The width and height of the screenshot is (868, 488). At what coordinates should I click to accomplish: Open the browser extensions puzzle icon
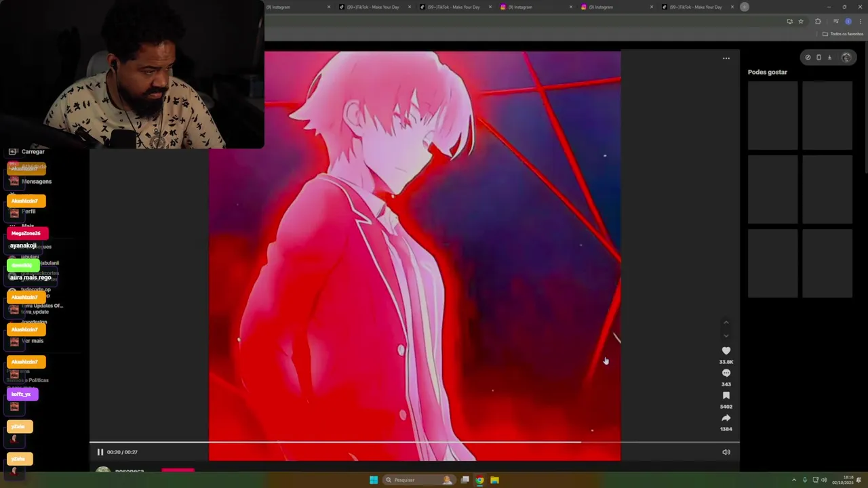pyautogui.click(x=818, y=22)
